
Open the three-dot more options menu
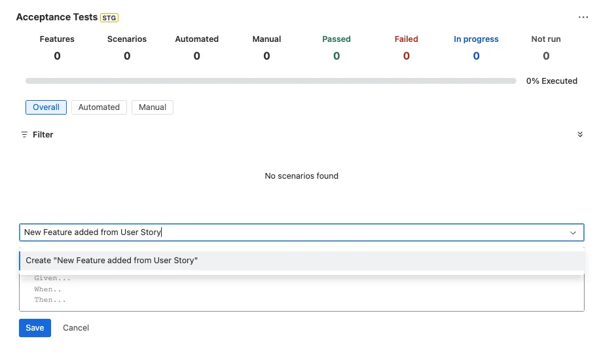583,17
